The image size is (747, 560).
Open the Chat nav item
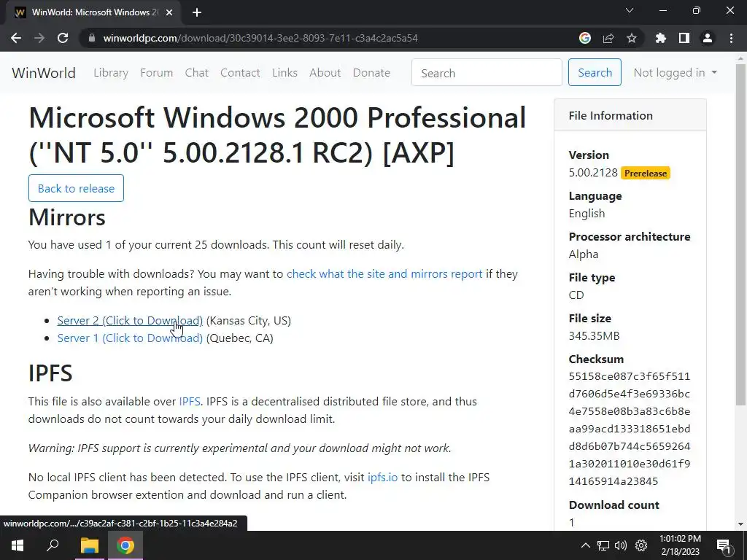197,73
